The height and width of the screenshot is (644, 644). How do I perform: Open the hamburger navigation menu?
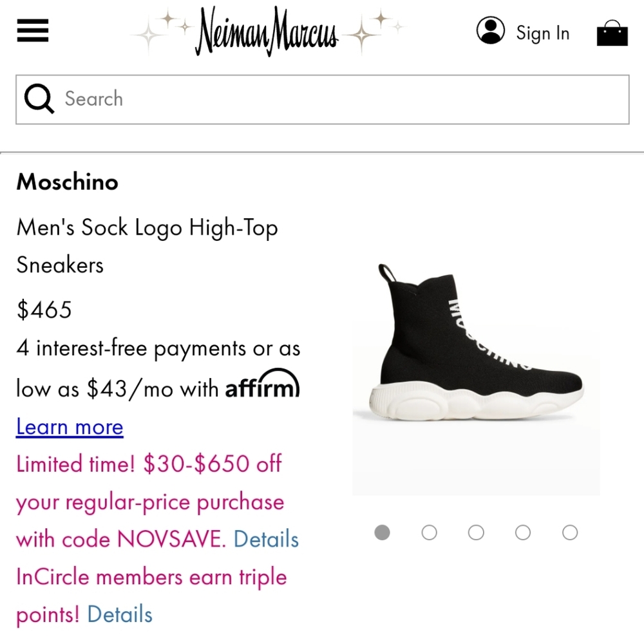point(32,30)
